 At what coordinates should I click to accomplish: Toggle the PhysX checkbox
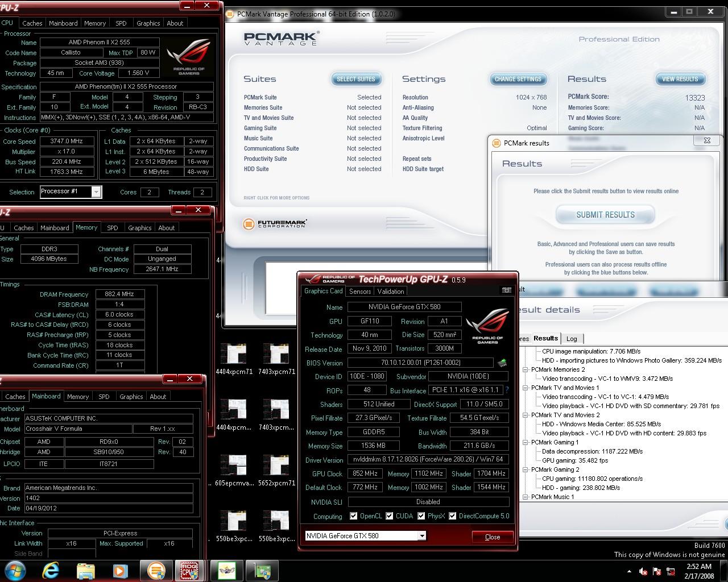point(421,516)
